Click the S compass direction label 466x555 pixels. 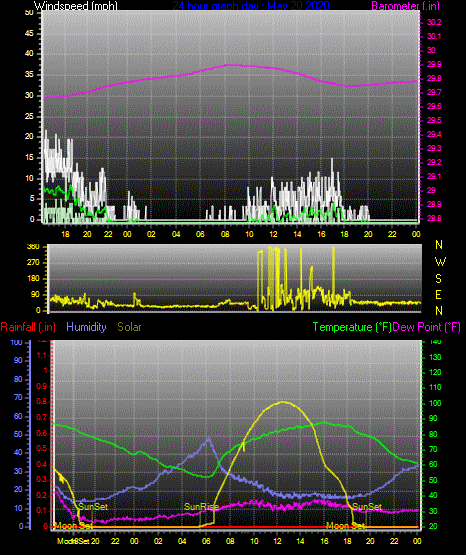point(438,279)
